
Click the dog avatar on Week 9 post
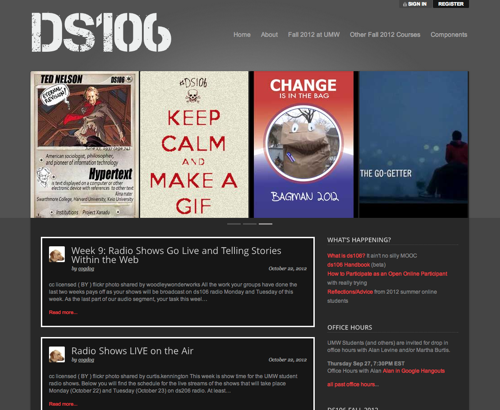coord(57,254)
